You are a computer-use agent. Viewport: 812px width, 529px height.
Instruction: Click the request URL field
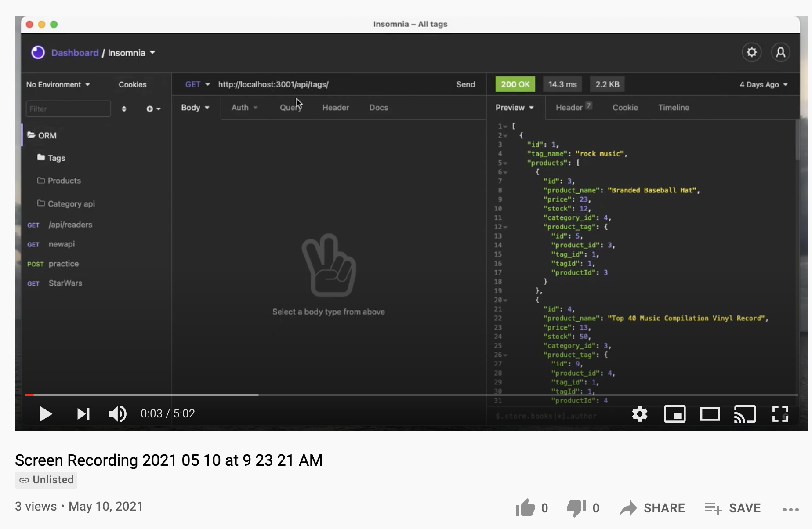click(332, 84)
